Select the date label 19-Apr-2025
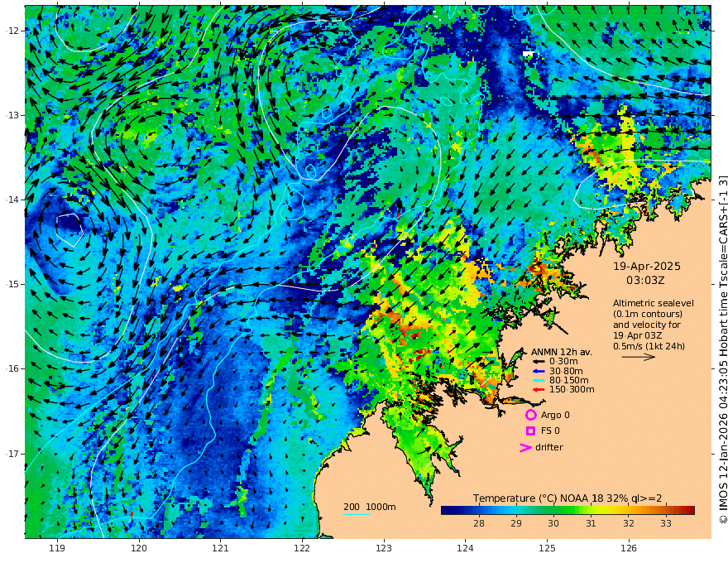This screenshot has height=563, width=728. [647, 267]
